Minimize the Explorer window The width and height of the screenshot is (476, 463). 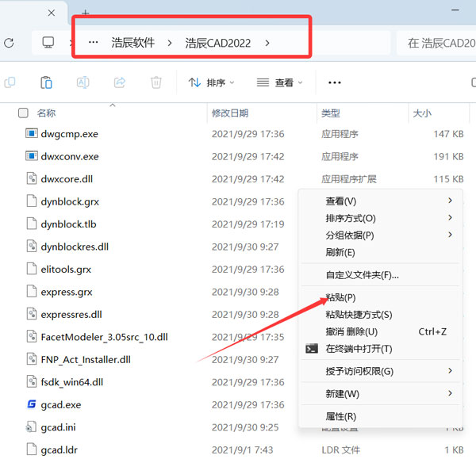[455, 10]
